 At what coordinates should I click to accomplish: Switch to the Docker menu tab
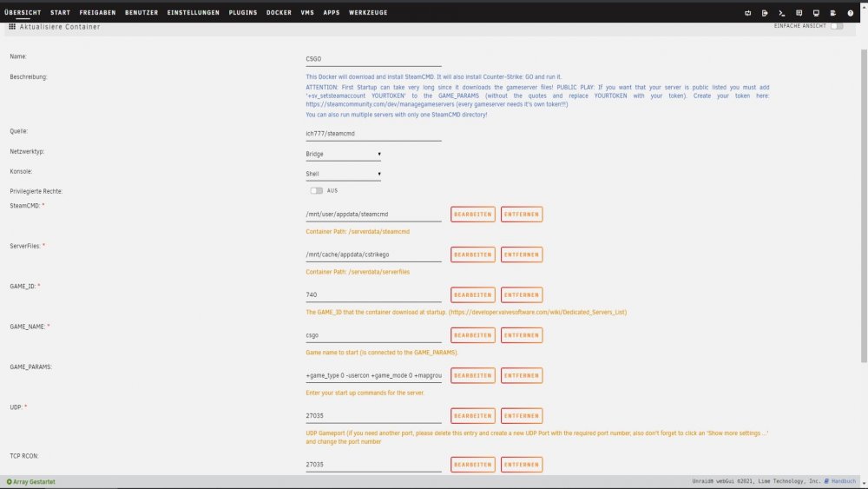(279, 12)
